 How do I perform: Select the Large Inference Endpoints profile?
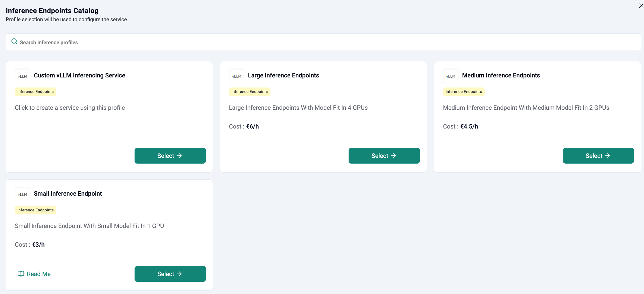(x=384, y=156)
